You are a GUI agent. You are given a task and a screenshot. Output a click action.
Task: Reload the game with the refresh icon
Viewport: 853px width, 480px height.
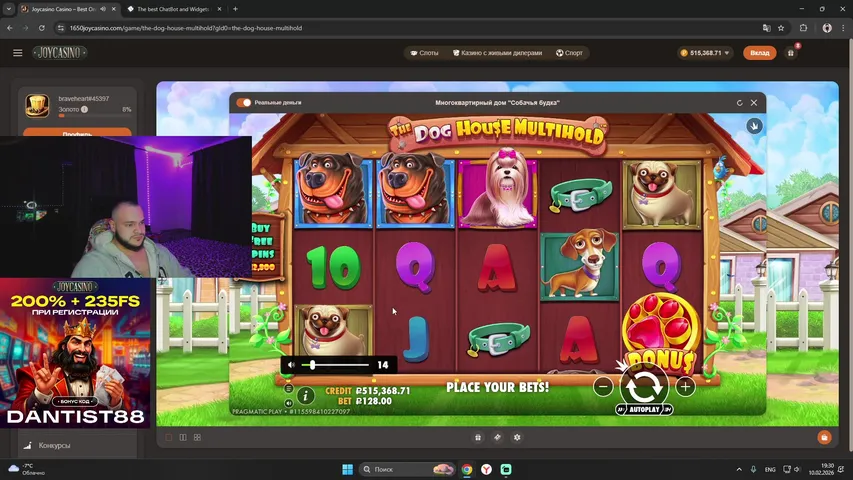click(x=740, y=102)
